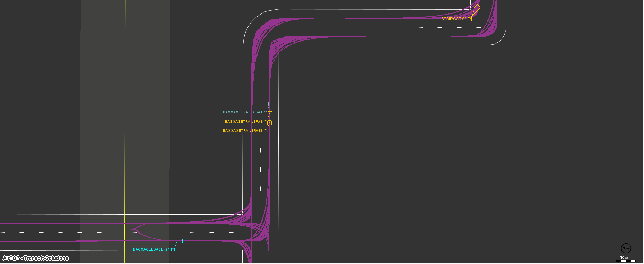
Task: Select the STAIRCAR#2 vehicle outline
Action: click(x=474, y=10)
